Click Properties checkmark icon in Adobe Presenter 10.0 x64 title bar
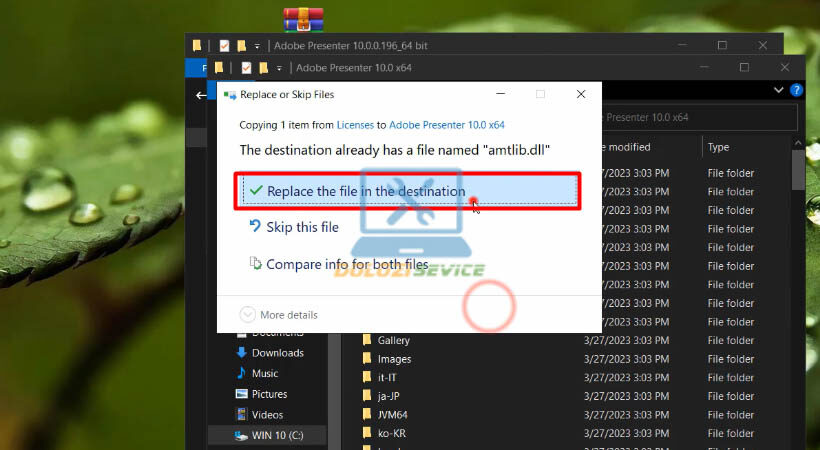Viewport: 820px width, 450px height. pyautogui.click(x=246, y=68)
